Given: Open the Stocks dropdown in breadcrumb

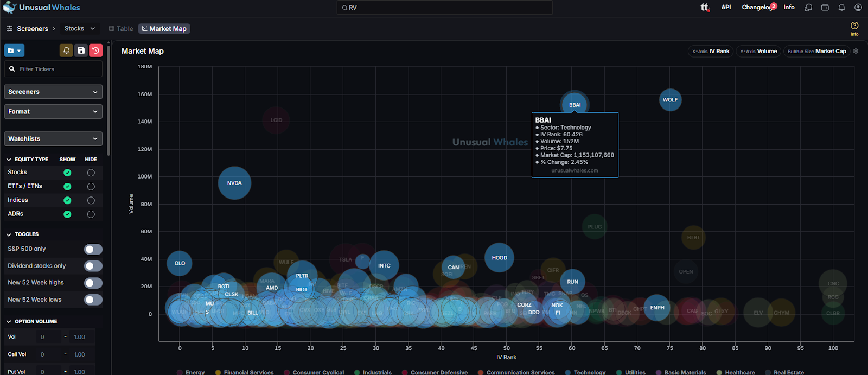Looking at the screenshot, I should click(80, 29).
